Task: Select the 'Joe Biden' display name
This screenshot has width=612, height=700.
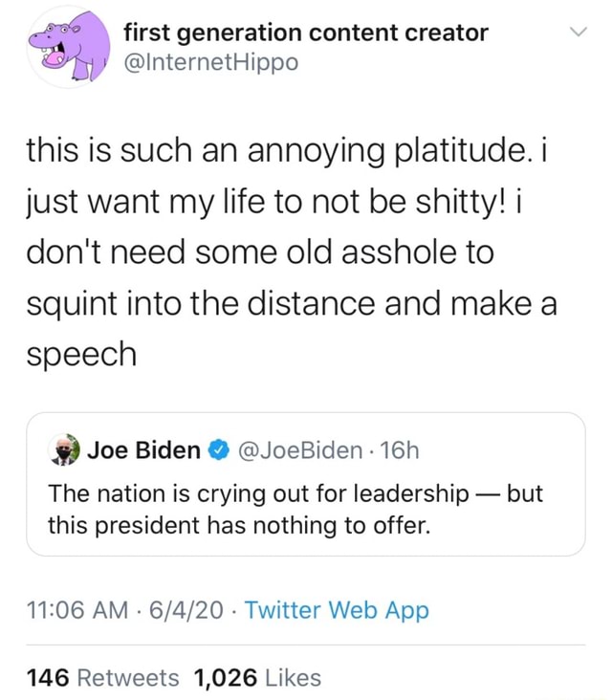Action: (x=143, y=449)
